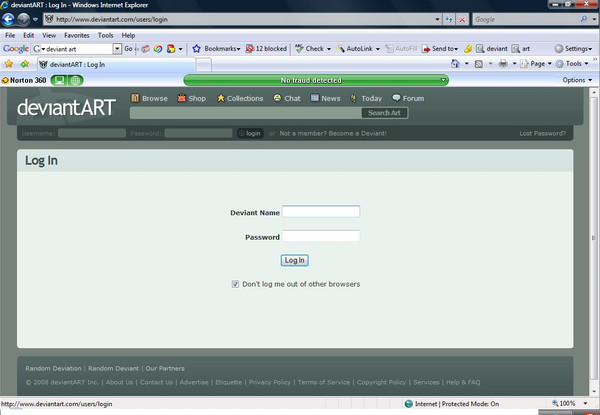Screen dimensions: 600x415
Task: Open the Browse navigation link
Action: tap(149, 98)
